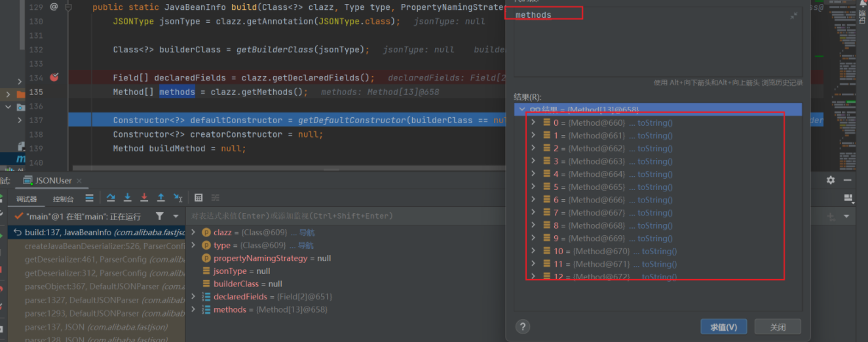Expand result item 0 Method@660
Image resolution: width=868 pixels, height=342 pixels.
[533, 123]
